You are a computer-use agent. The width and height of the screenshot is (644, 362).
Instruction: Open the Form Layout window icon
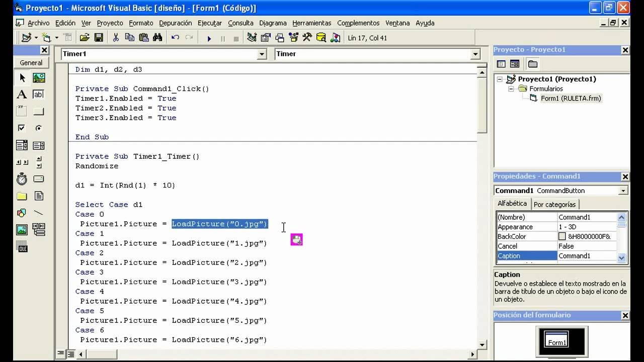click(x=280, y=38)
